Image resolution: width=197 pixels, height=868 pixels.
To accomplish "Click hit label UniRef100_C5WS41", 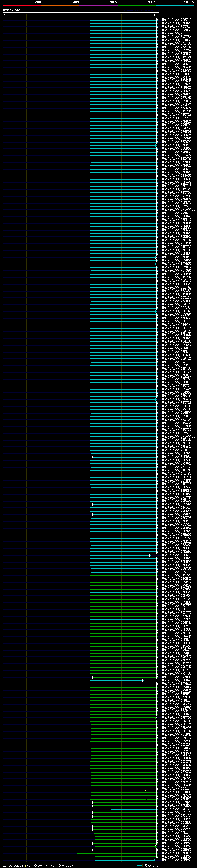I will pyautogui.click(x=176, y=833).
